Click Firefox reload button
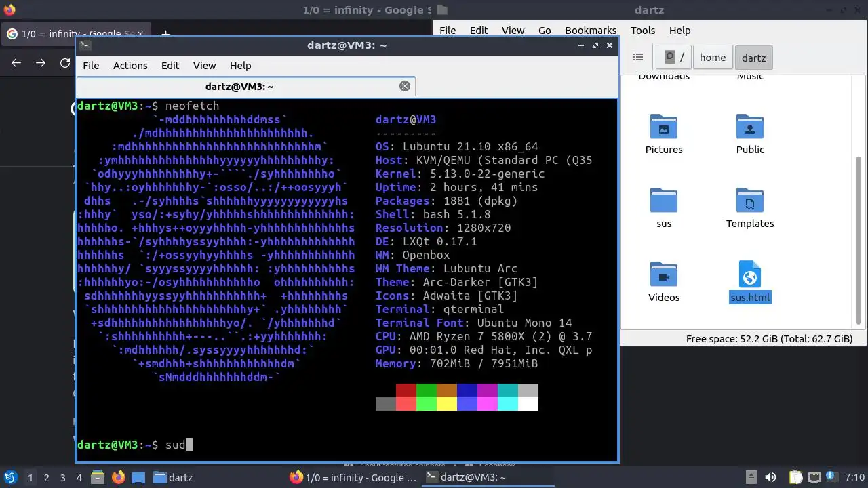The width and height of the screenshot is (868, 488). [x=65, y=63]
